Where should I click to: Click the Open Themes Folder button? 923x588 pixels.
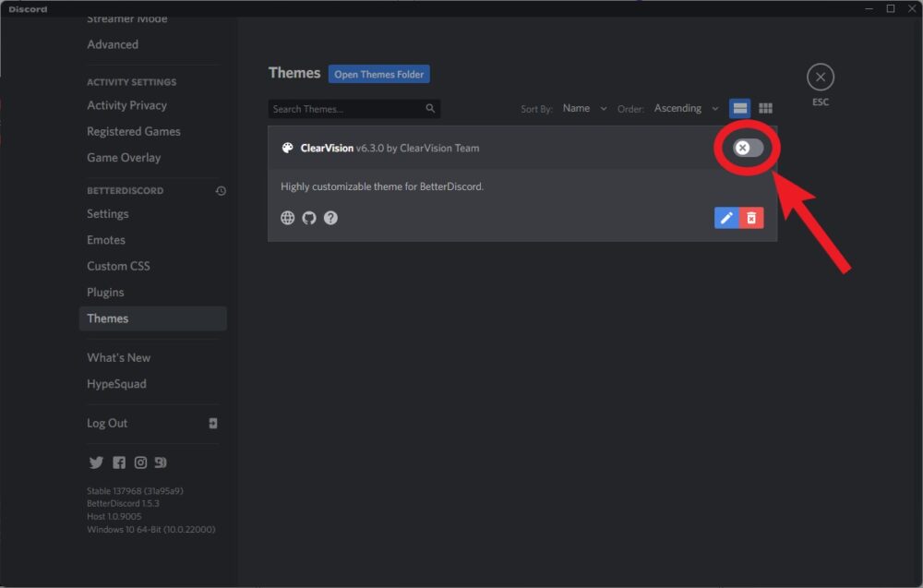378,74
